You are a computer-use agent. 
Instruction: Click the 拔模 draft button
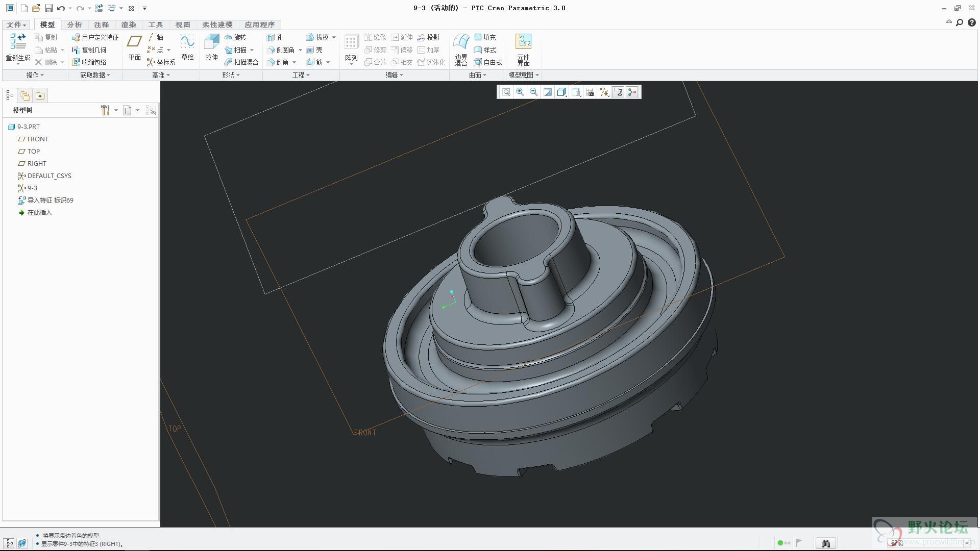pyautogui.click(x=317, y=37)
